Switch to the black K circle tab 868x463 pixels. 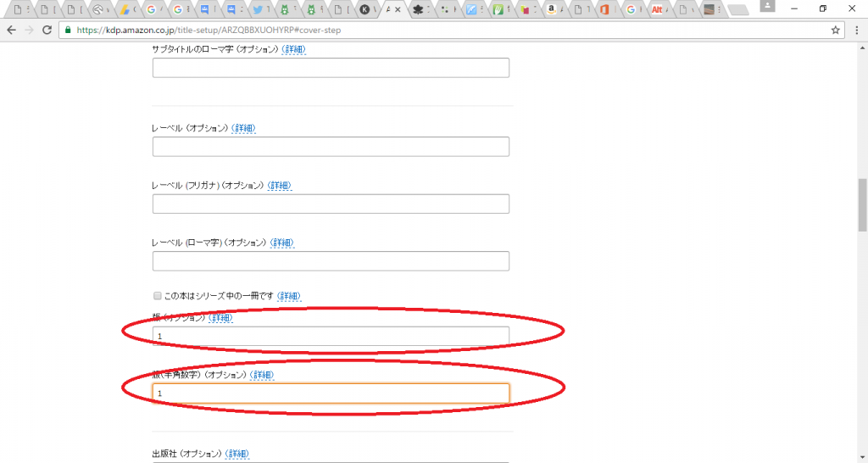[x=364, y=9]
